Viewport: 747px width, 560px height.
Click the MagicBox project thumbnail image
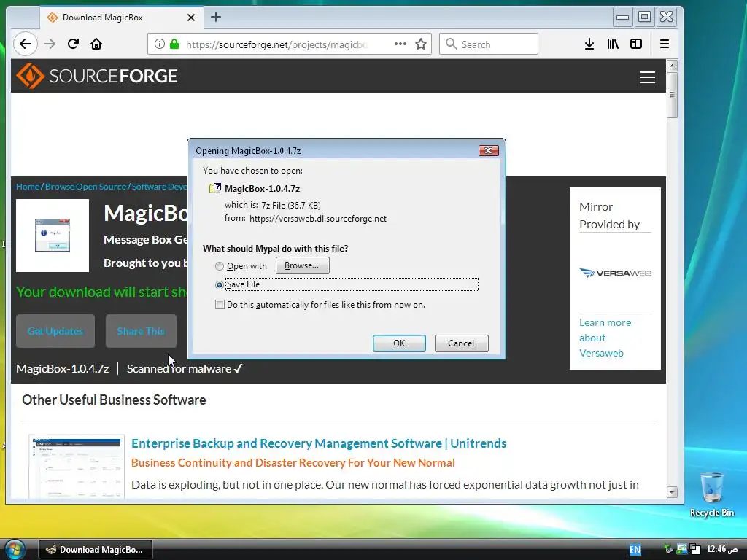pos(53,236)
